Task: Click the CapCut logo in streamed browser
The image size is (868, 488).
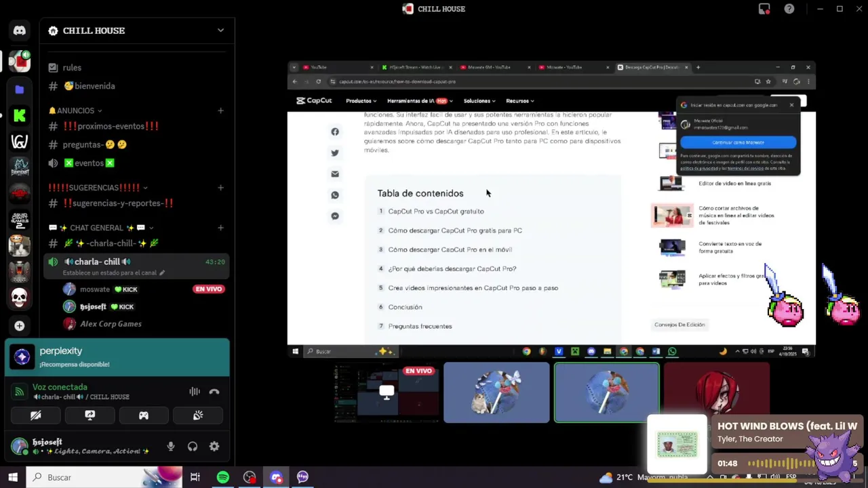Action: (x=314, y=101)
